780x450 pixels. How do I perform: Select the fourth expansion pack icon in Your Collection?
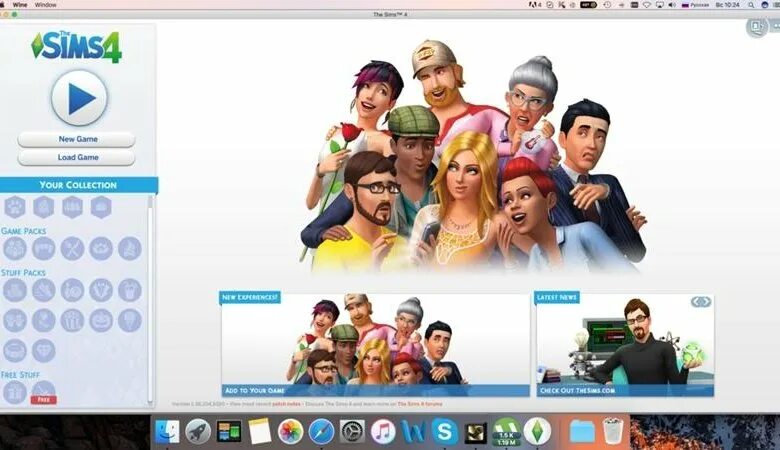pyautogui.click(x=101, y=207)
